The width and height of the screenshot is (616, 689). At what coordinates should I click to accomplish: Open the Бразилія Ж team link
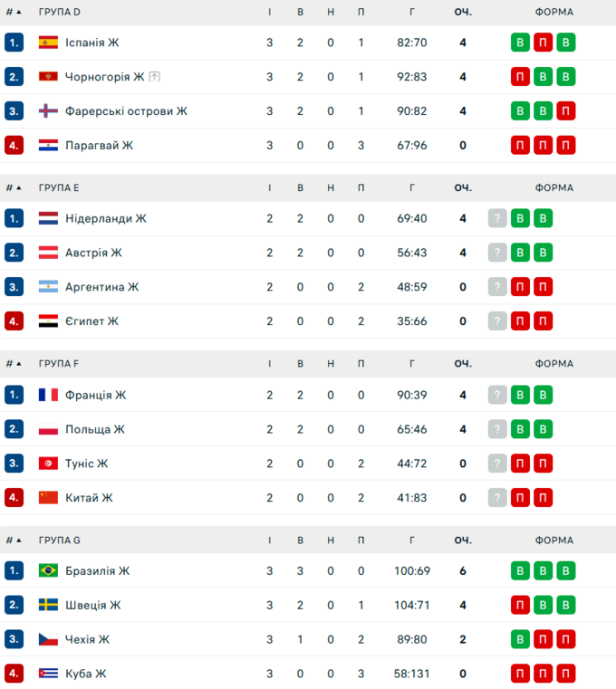coord(98,570)
